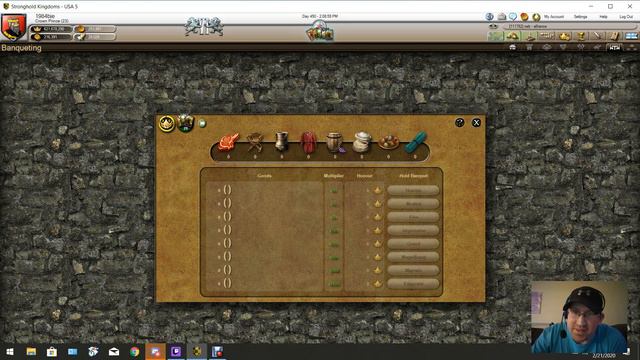
Task: Click Log Out
Action: 626,17
